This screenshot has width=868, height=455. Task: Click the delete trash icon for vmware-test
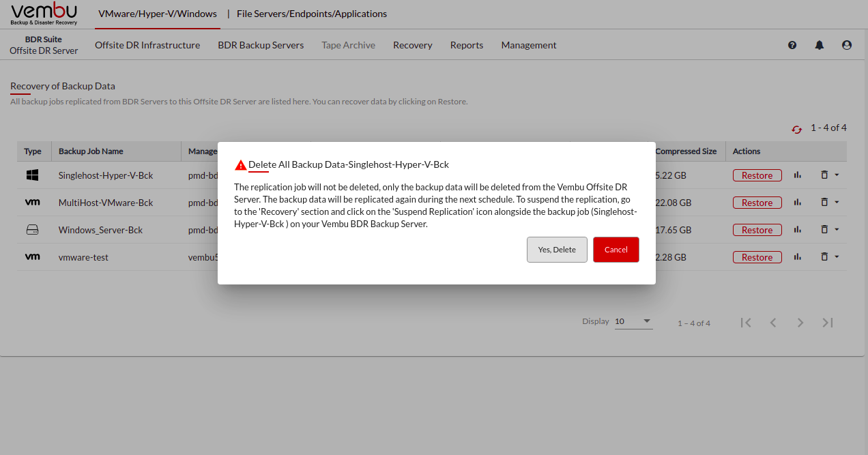tap(824, 257)
